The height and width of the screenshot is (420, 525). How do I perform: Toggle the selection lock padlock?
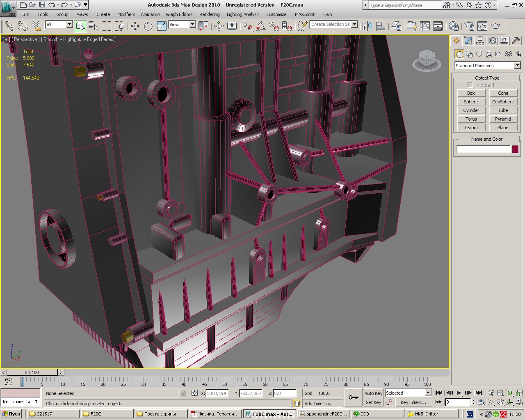(183, 393)
